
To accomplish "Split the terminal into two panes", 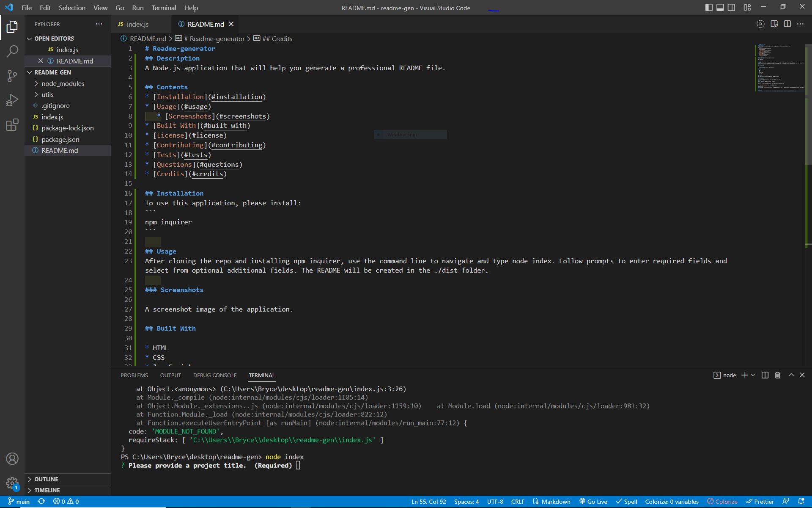I will click(x=764, y=375).
